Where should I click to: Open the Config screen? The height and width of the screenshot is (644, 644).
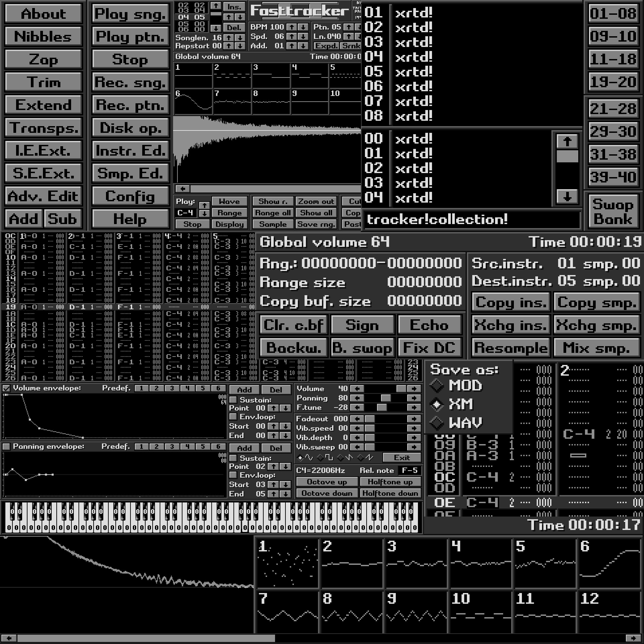pyautogui.click(x=130, y=196)
